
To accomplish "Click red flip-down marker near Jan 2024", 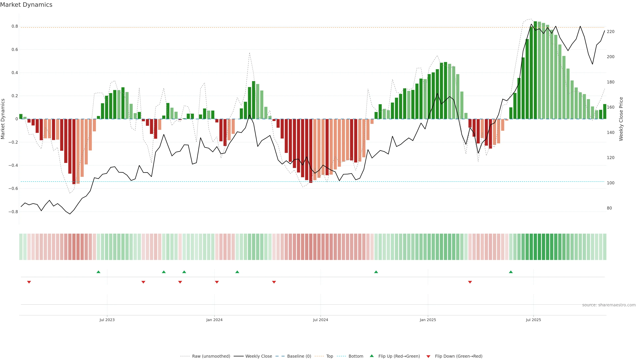I will (217, 282).
